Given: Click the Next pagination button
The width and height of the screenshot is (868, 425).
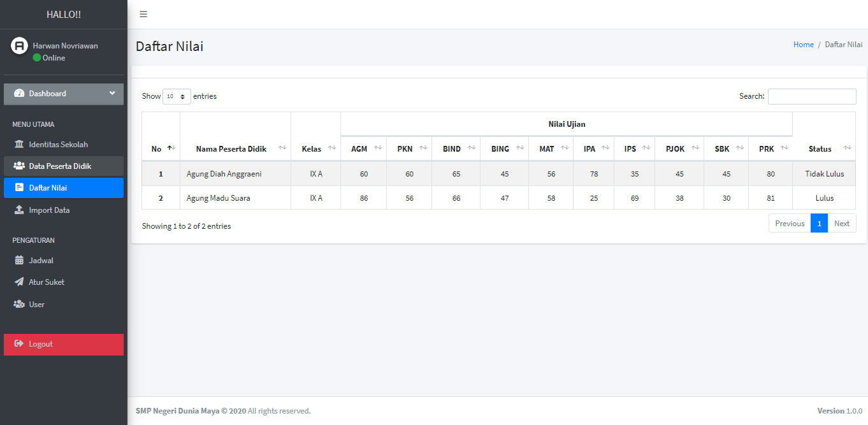Looking at the screenshot, I should [x=841, y=224].
